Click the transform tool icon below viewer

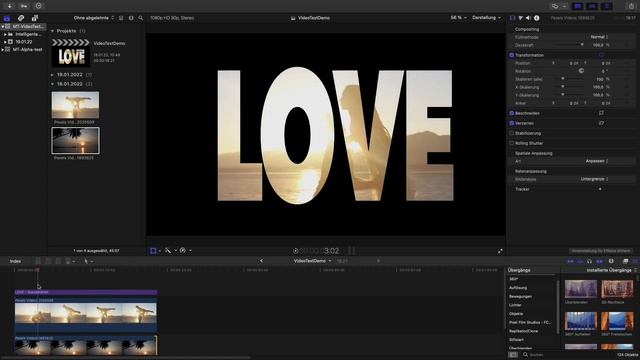point(153,251)
